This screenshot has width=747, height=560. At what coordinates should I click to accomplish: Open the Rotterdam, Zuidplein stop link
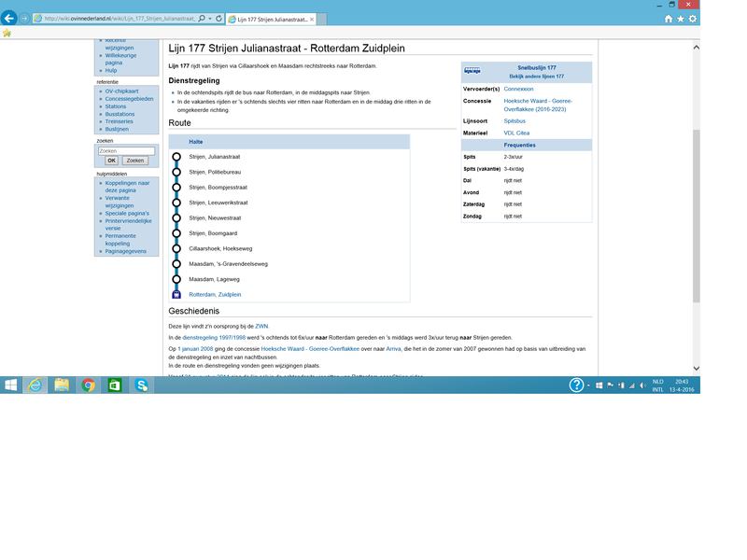coord(215,294)
